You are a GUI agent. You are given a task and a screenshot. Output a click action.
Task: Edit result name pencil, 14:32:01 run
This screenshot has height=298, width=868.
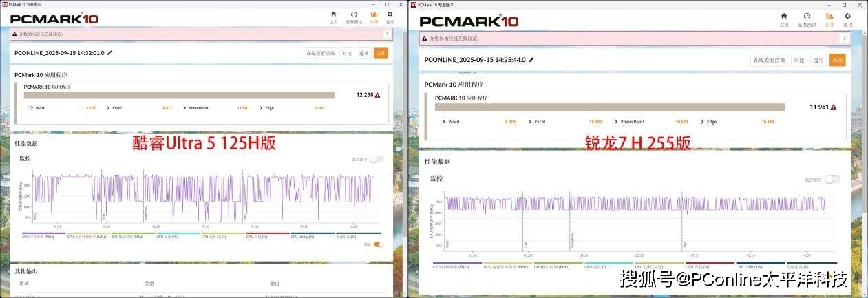click(110, 53)
